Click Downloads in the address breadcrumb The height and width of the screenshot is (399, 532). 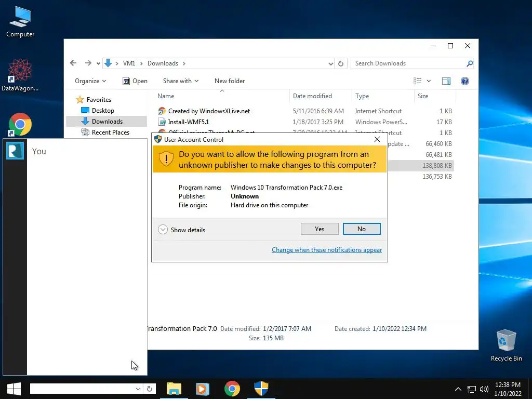tap(163, 63)
